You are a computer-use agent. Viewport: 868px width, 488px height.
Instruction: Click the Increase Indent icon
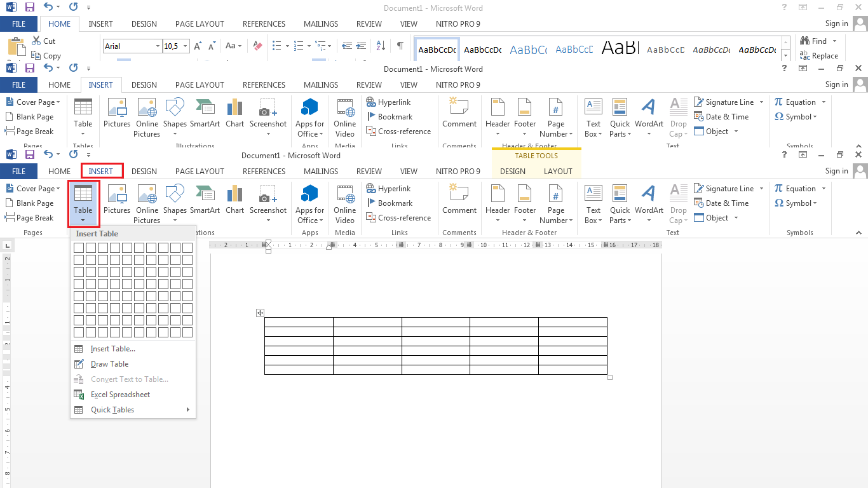pos(362,46)
